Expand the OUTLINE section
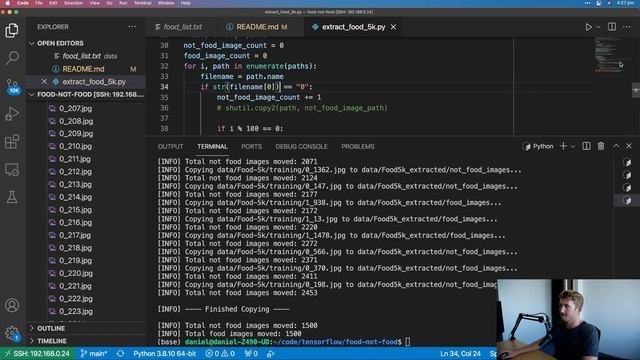 tap(51, 328)
